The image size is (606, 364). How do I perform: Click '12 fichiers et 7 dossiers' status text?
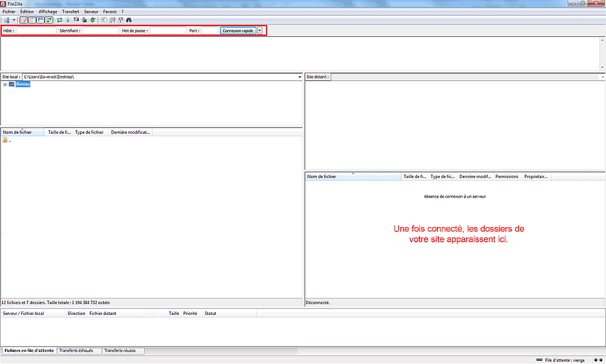(56, 303)
